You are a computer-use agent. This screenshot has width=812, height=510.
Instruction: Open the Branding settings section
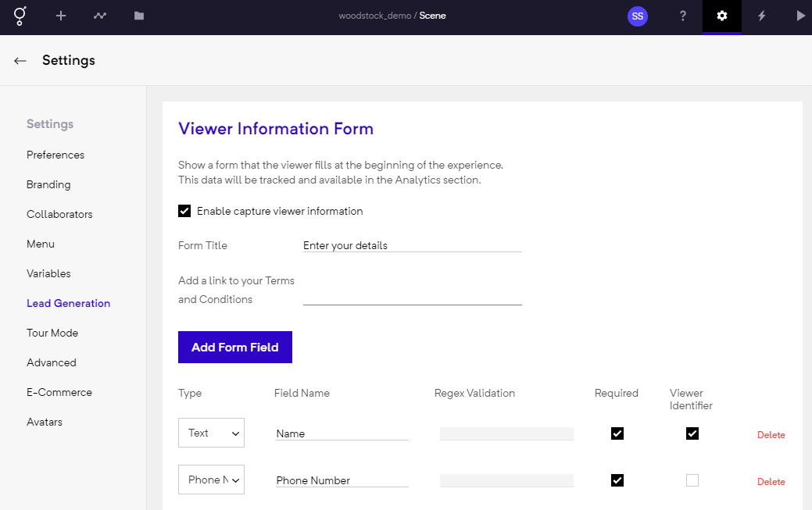(48, 184)
